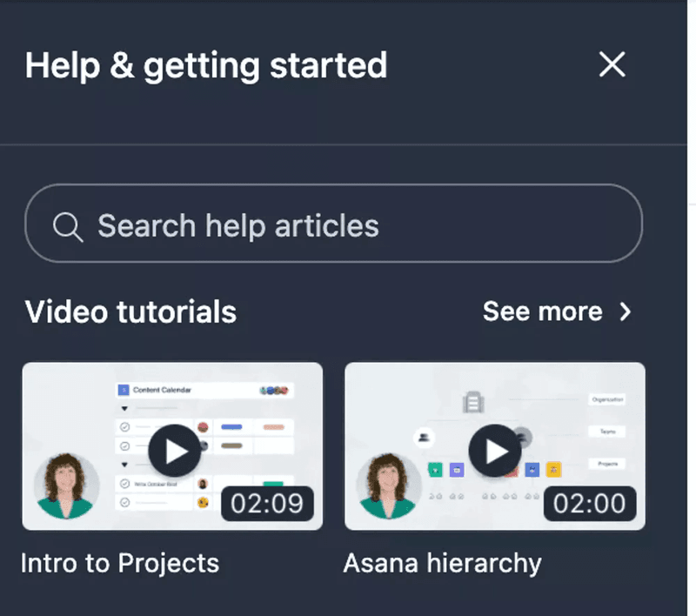Click the 02:00 duration badge
Screen dimensions: 696x616
tap(591, 504)
